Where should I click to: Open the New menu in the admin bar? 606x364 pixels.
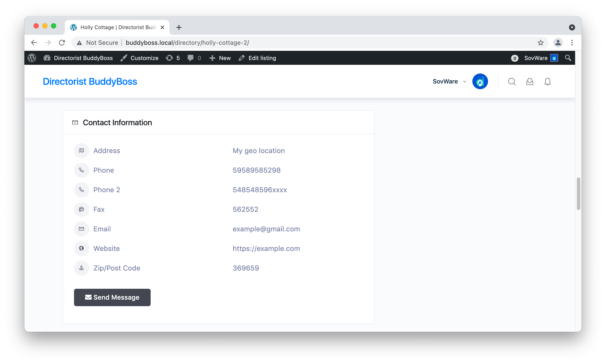click(x=220, y=58)
